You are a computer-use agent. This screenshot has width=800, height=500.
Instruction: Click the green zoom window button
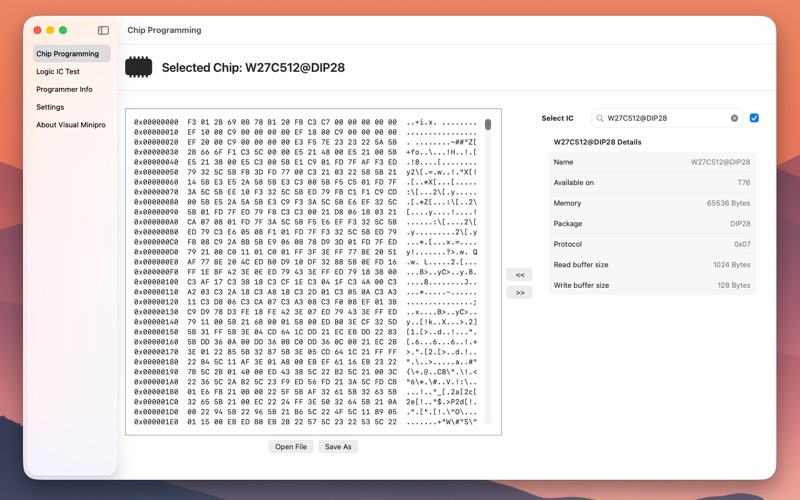[63, 30]
